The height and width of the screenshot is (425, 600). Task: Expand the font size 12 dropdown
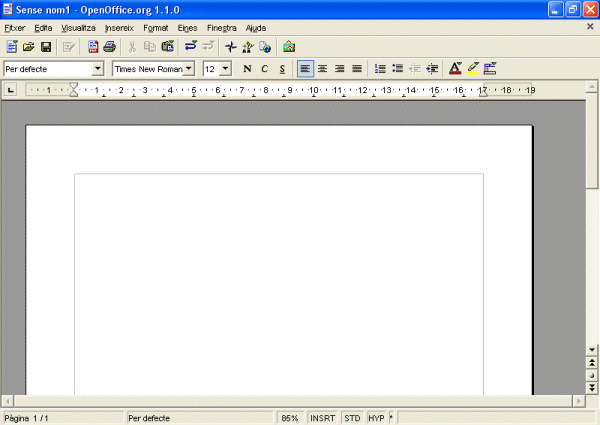[225, 69]
